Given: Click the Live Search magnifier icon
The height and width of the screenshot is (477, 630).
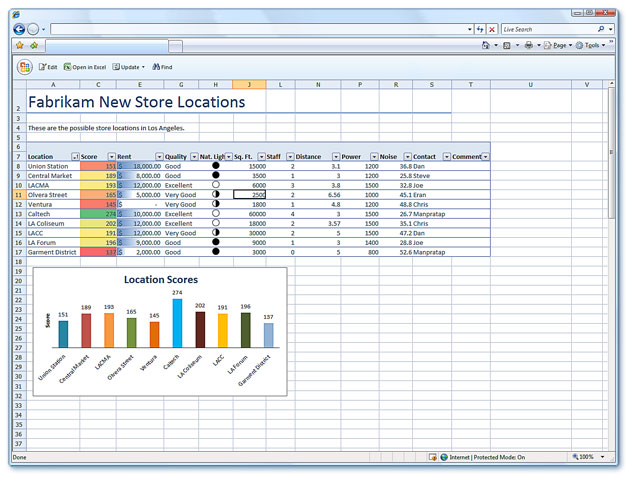Looking at the screenshot, I should pyautogui.click(x=601, y=29).
